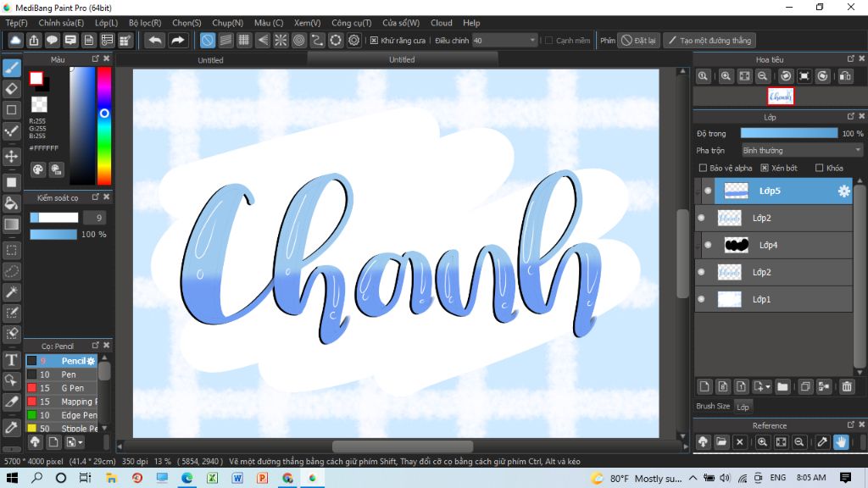Click the Đặt lại reset button
The image size is (868, 488).
[639, 41]
